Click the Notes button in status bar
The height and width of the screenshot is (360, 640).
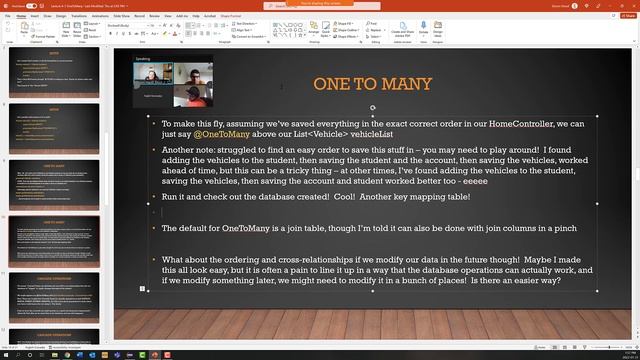point(540,347)
